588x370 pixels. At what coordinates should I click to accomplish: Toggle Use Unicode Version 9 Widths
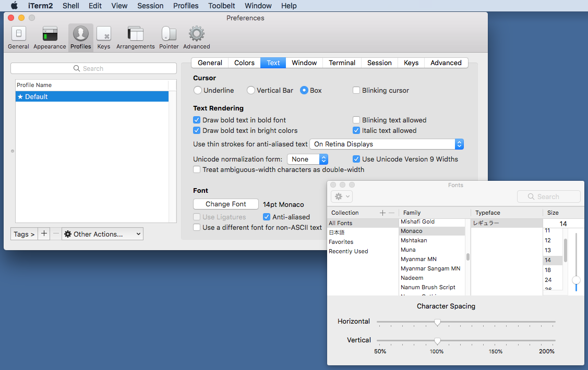point(356,159)
